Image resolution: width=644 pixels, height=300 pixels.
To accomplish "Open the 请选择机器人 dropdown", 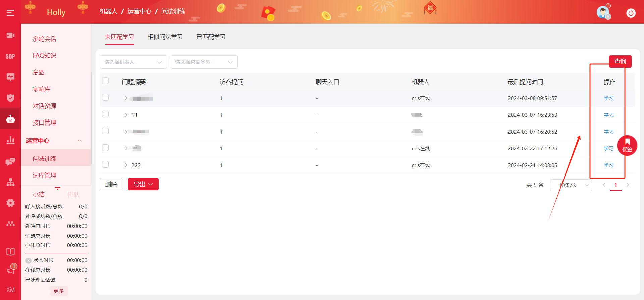I will point(133,62).
